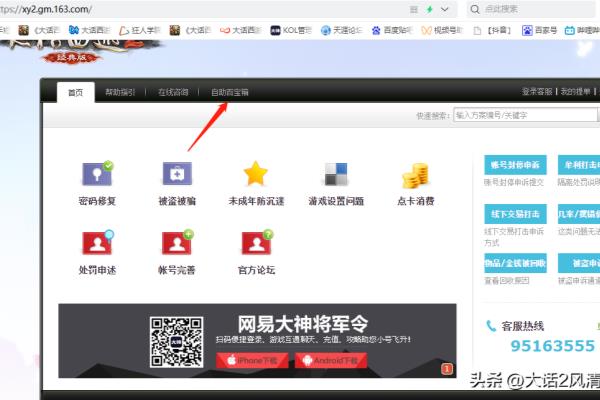Click the phone icon beside 客服热线
The image size is (600, 400).
491,326
